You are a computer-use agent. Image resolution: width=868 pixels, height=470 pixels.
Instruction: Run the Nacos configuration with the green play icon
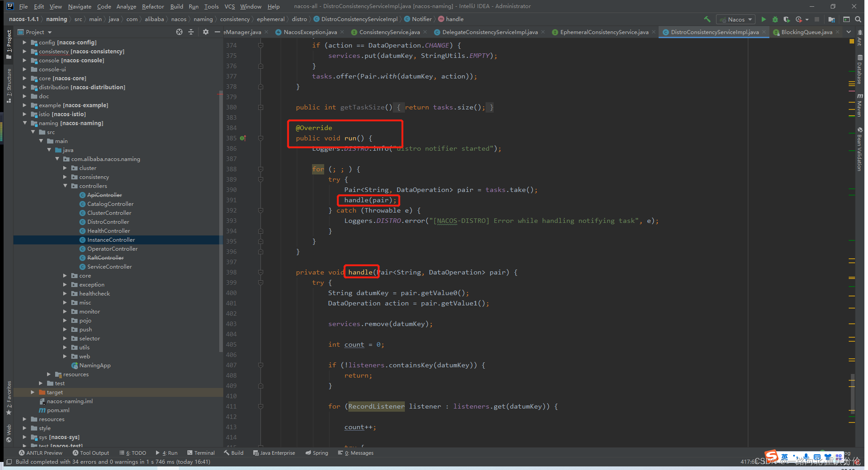click(x=764, y=19)
